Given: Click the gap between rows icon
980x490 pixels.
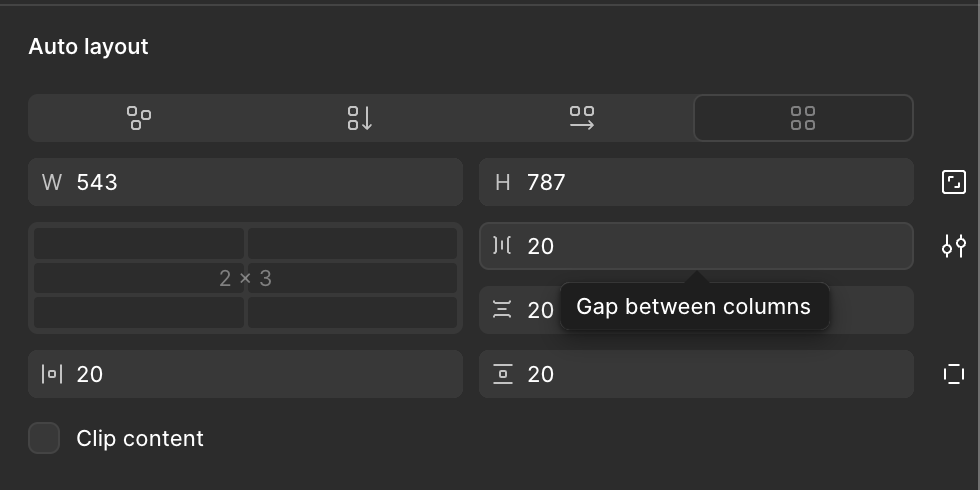Looking at the screenshot, I should pos(502,309).
